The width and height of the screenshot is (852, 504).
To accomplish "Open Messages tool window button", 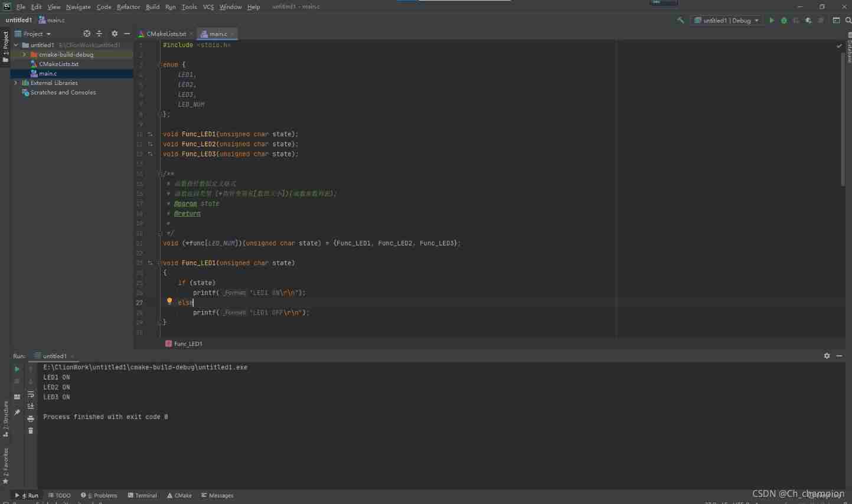I will pyautogui.click(x=217, y=495).
